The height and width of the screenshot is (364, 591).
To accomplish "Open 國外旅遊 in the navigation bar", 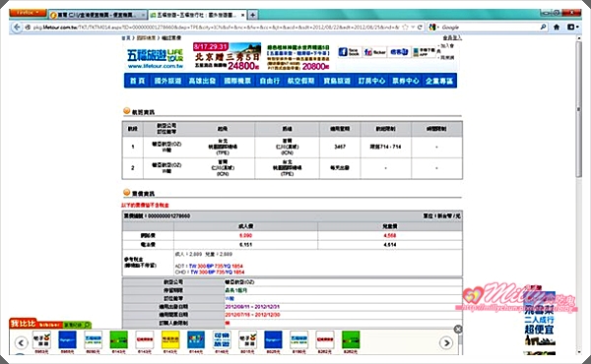I will 167,81.
